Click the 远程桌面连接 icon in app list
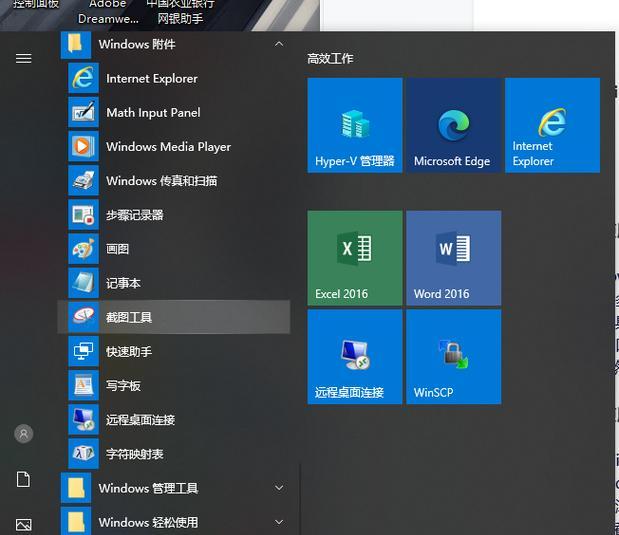This screenshot has height=535, width=619. (x=83, y=420)
